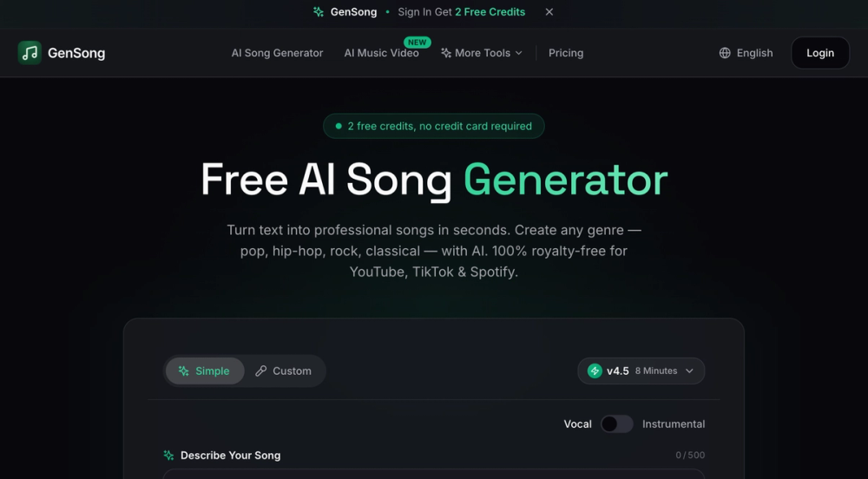Open AI Song Generator nav item

(x=278, y=53)
